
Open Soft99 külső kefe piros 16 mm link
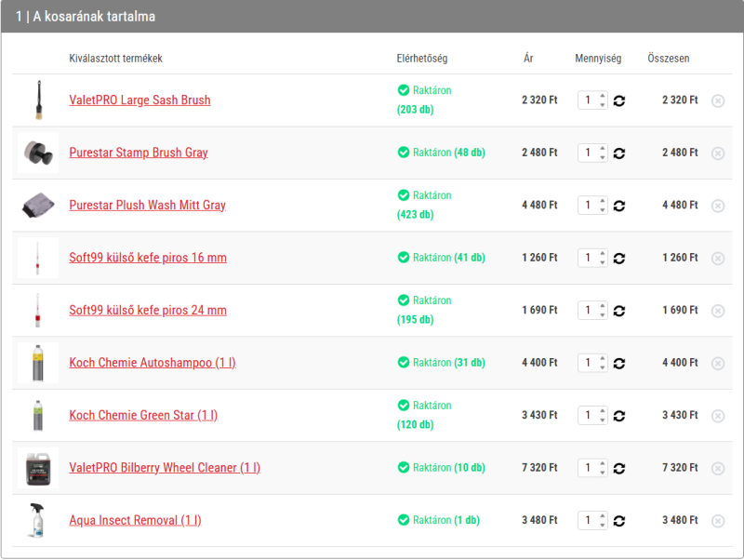point(148,258)
